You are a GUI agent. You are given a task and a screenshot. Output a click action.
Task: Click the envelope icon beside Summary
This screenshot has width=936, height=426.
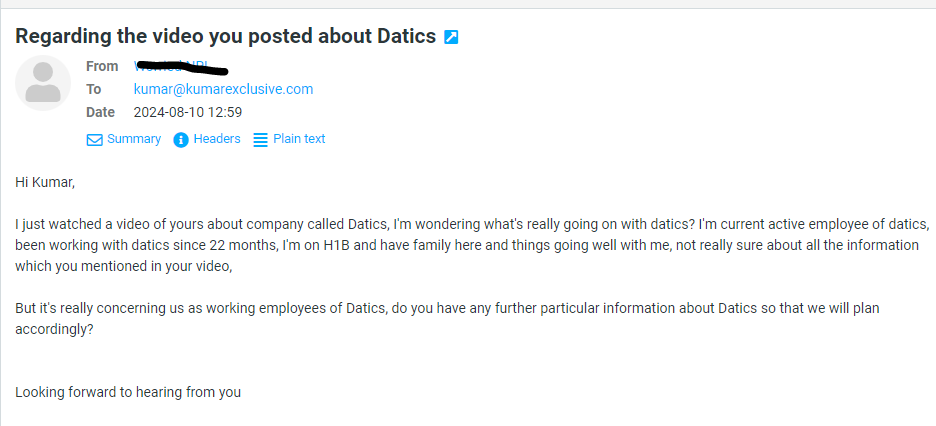[x=95, y=140]
